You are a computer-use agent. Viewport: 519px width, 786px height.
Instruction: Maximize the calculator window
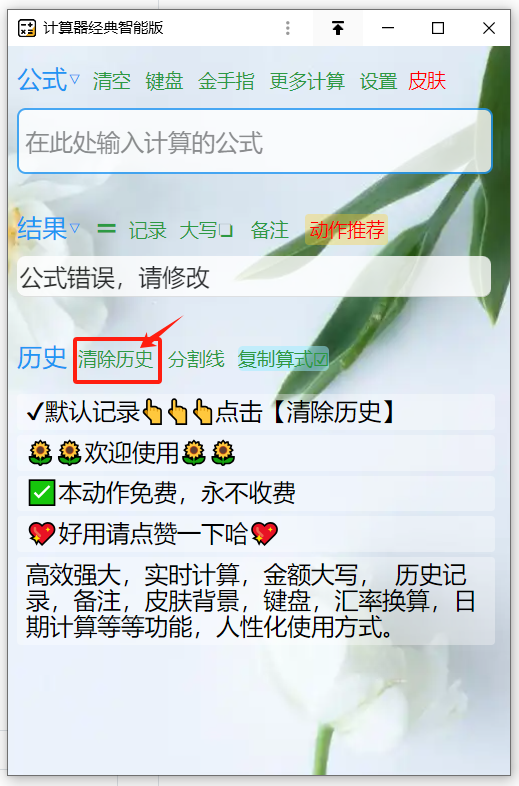click(438, 28)
